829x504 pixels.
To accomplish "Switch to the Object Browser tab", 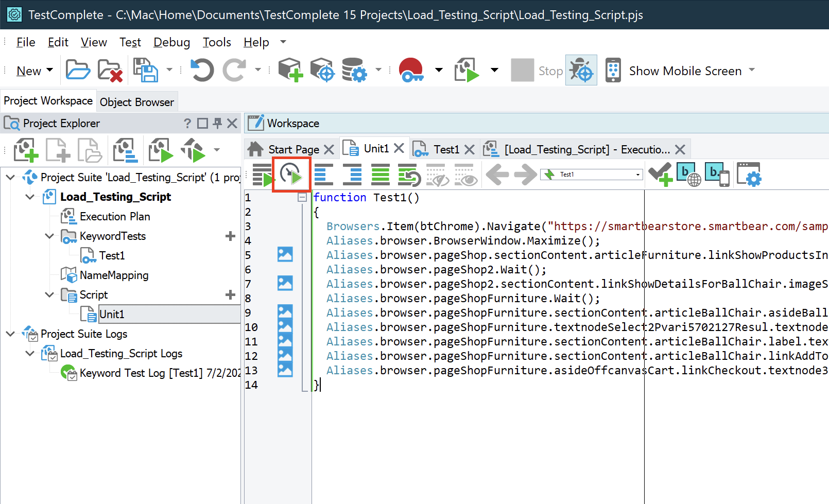I will click(137, 102).
